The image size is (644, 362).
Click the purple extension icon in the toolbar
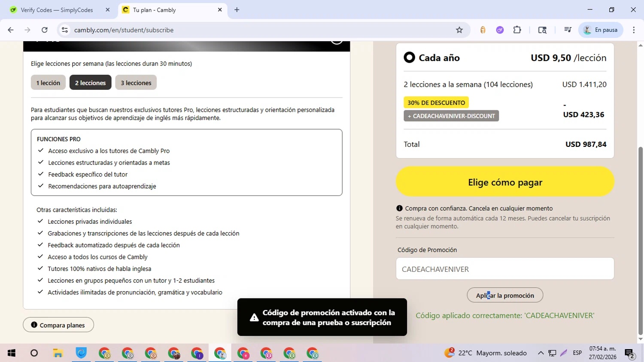pyautogui.click(x=500, y=30)
